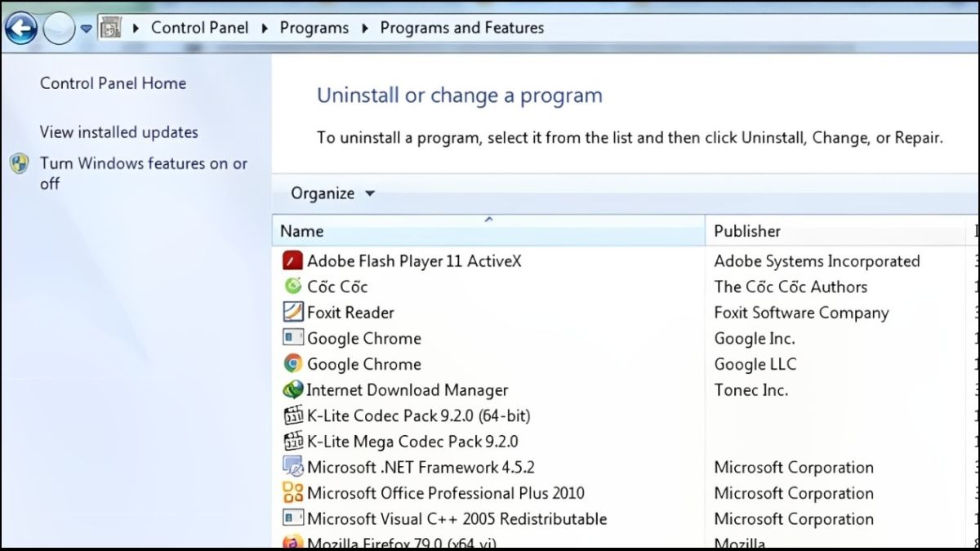The image size is (980, 551).
Task: Select the Cốc Cốc program name
Action: click(337, 287)
